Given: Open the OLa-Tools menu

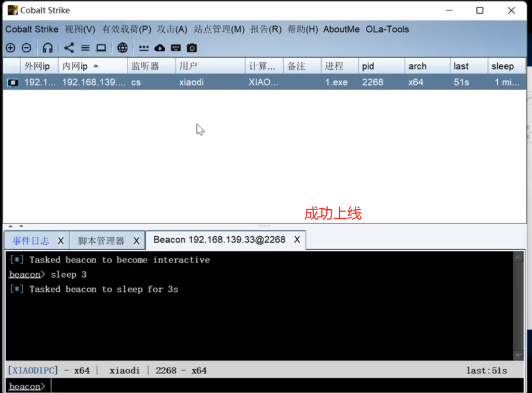Looking at the screenshot, I should coord(387,30).
